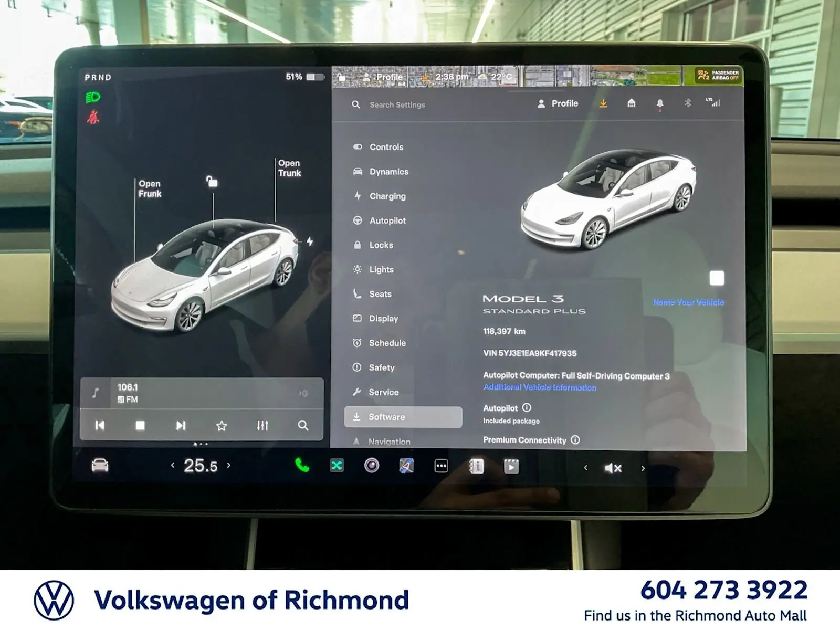
Task: Tap the 2:38 pm clock display
Action: point(452,77)
